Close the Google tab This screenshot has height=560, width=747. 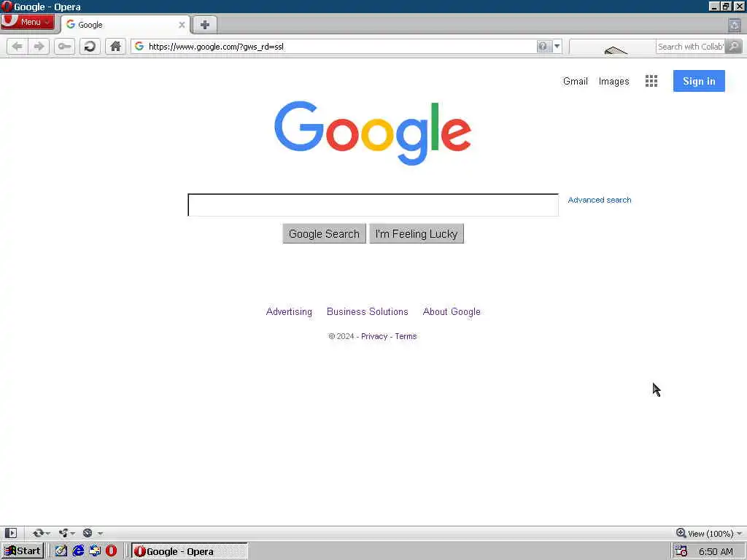click(182, 25)
